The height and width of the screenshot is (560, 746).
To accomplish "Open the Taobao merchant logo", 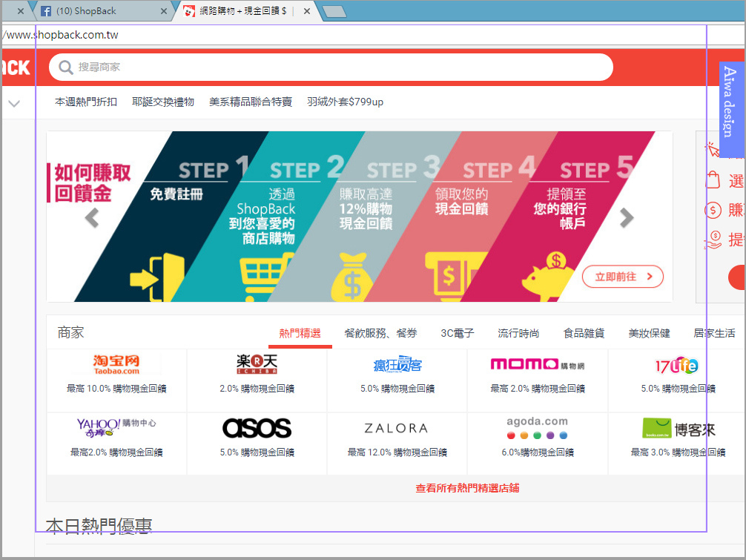I will (x=116, y=364).
